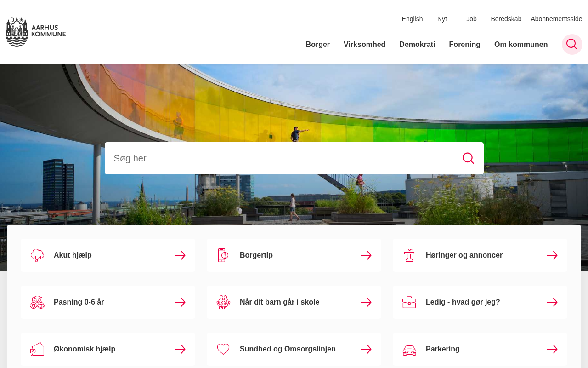Follow the arrow on Pasning 0-6 år
588x368 pixels.
(180, 302)
